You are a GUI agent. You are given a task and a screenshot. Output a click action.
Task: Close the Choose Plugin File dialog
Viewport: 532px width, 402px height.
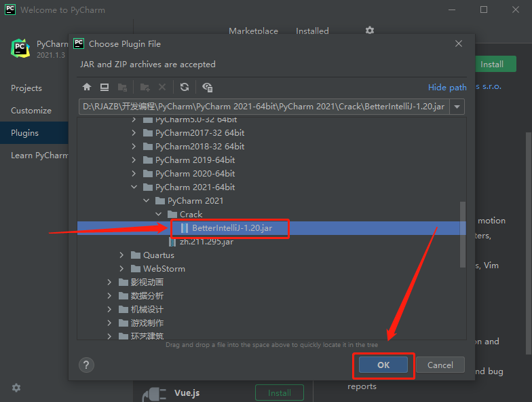point(459,43)
